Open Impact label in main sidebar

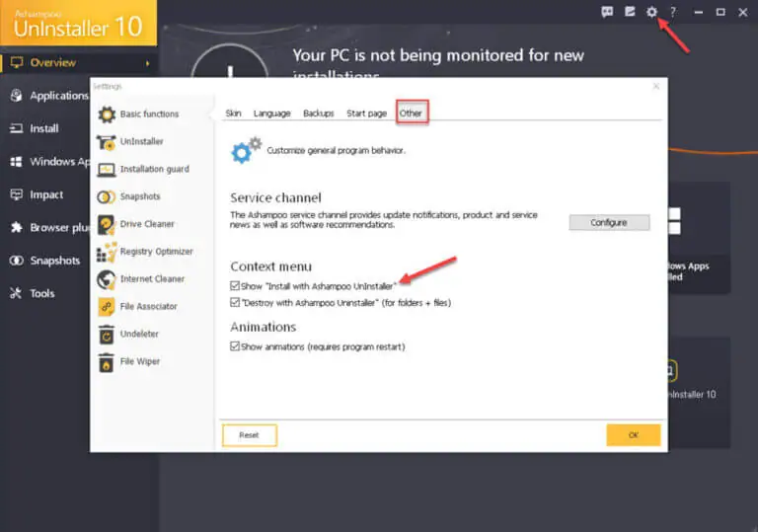(46, 194)
